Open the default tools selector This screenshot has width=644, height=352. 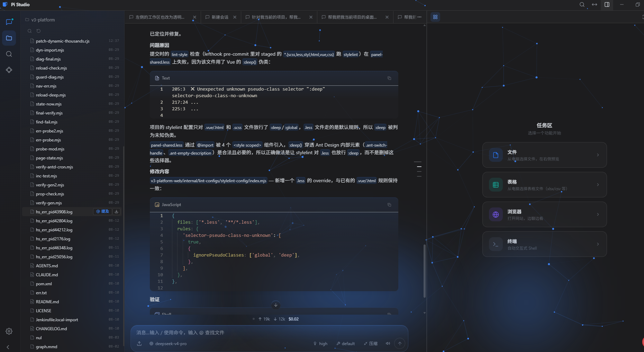(345, 344)
